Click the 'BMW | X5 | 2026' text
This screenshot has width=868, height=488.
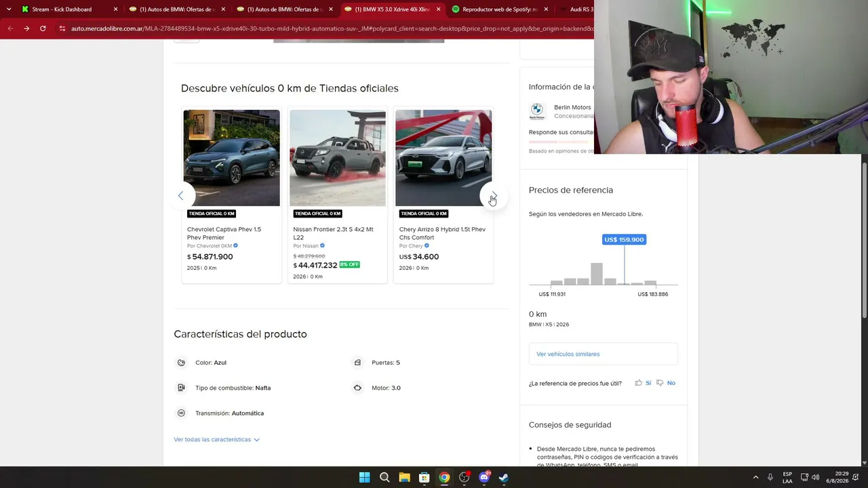point(549,325)
